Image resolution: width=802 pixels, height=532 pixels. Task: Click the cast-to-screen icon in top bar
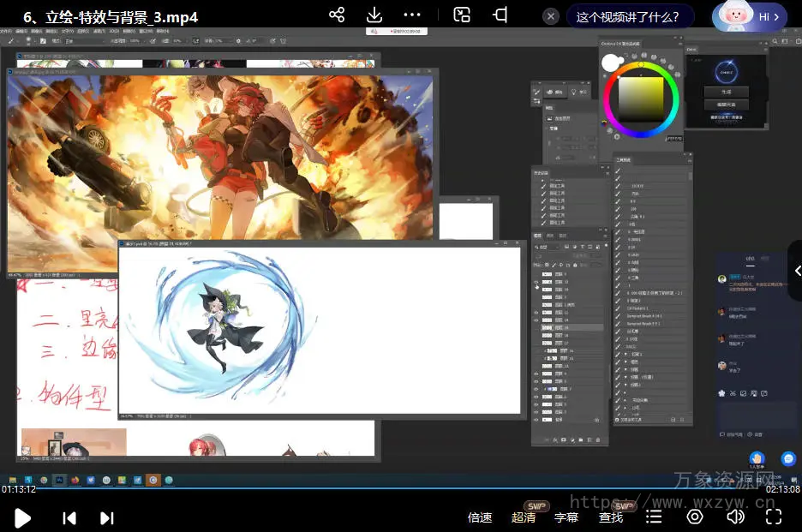(500, 15)
